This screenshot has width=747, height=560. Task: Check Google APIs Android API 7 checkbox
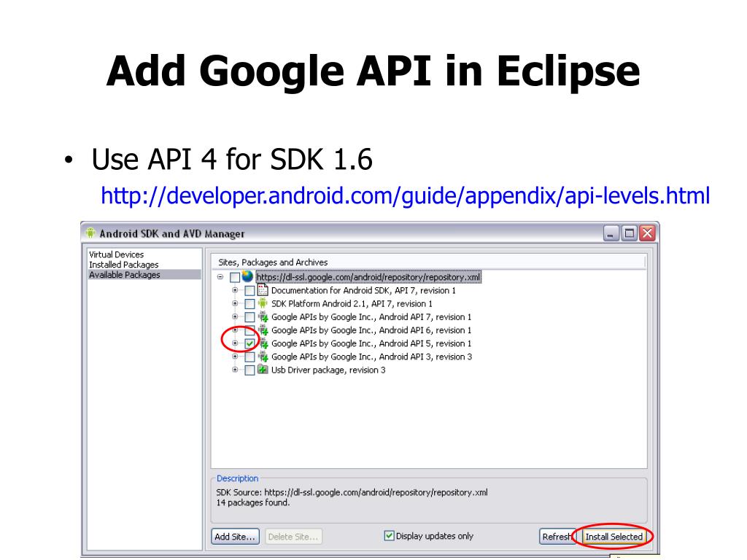pos(249,317)
